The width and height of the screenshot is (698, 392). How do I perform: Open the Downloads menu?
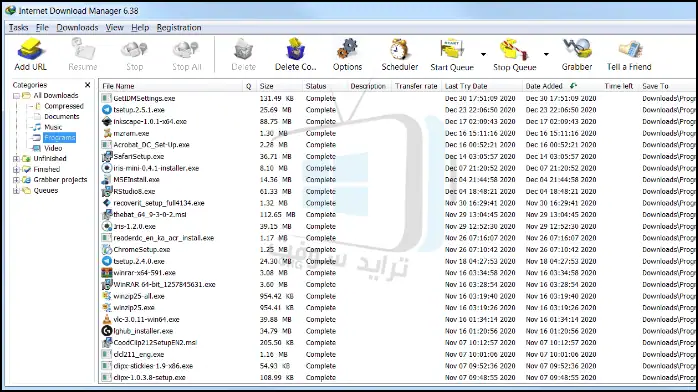pyautogui.click(x=77, y=28)
